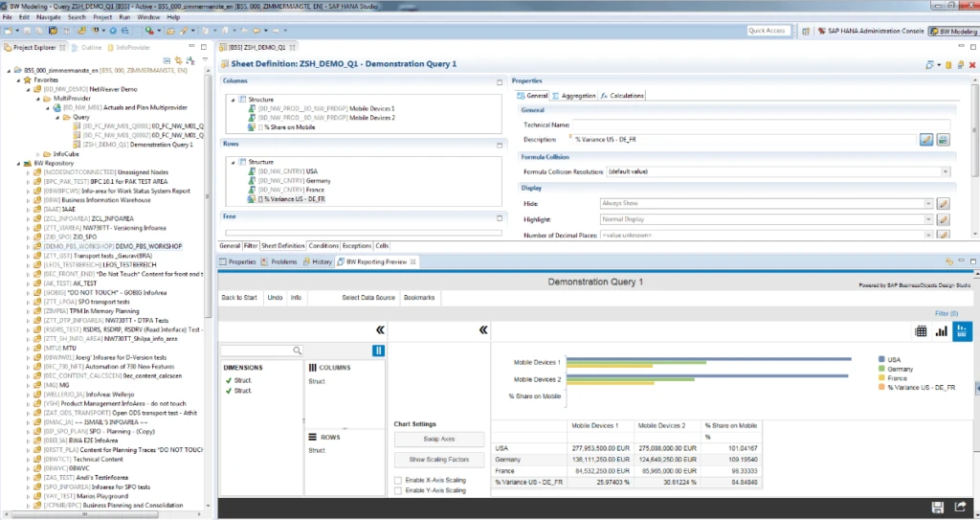Switch to the InfoProvider tab
The height and width of the screenshot is (520, 980).
[129, 48]
